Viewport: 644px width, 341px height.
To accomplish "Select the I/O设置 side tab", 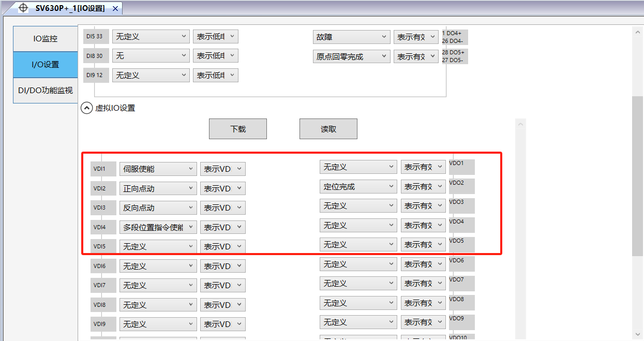I will point(46,65).
